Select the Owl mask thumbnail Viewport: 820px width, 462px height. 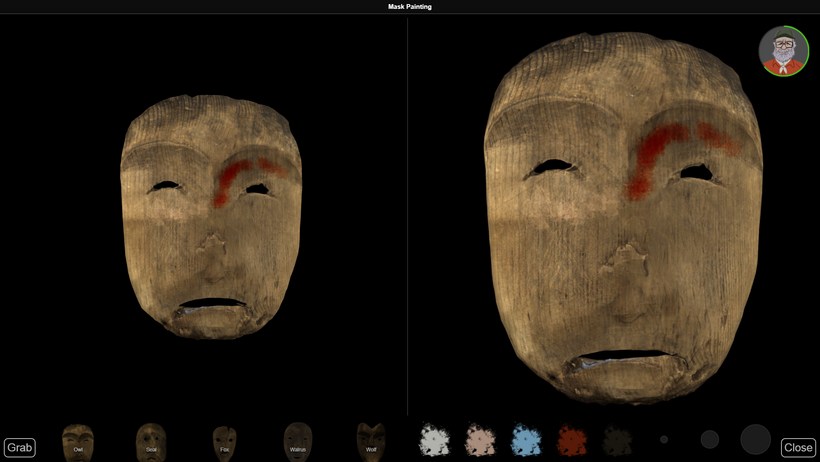pyautogui.click(x=77, y=440)
